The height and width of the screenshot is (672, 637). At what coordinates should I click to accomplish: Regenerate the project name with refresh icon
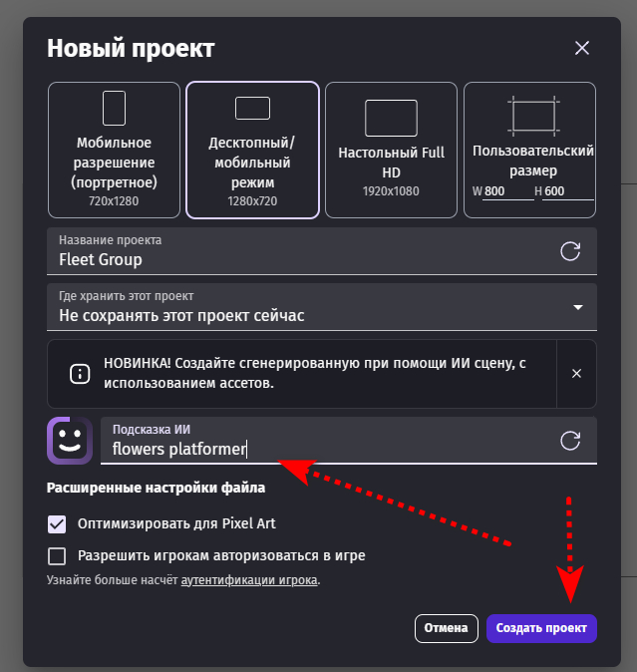tap(570, 250)
